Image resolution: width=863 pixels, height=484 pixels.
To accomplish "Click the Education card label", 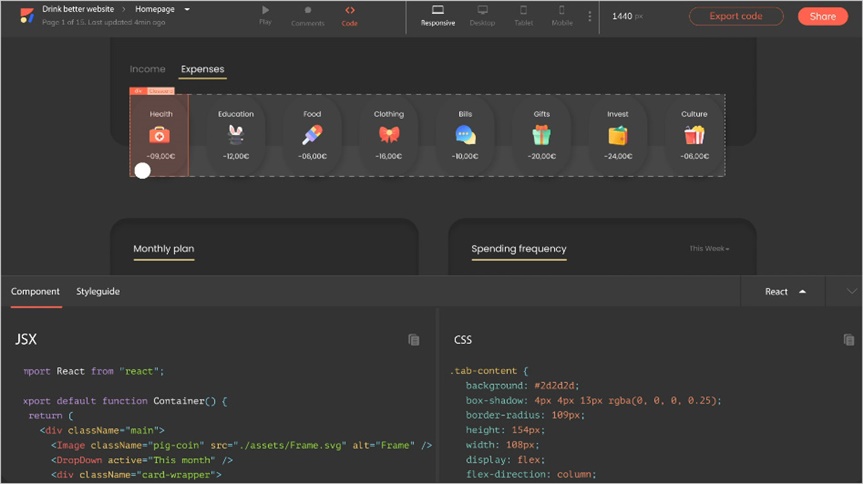I will [x=236, y=114].
